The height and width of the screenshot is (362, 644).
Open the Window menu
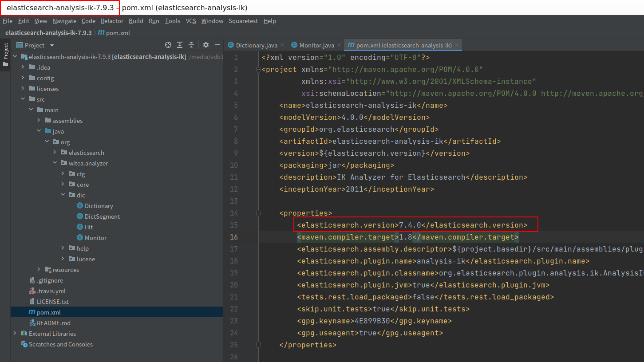pyautogui.click(x=212, y=21)
